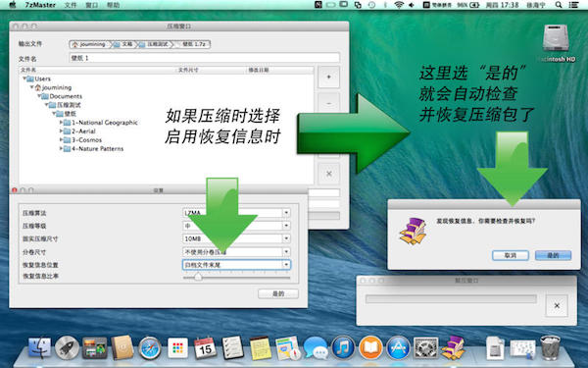588x368 pixels.
Task: Open the LZMA compression algorithm dropdown
Action: 236,213
